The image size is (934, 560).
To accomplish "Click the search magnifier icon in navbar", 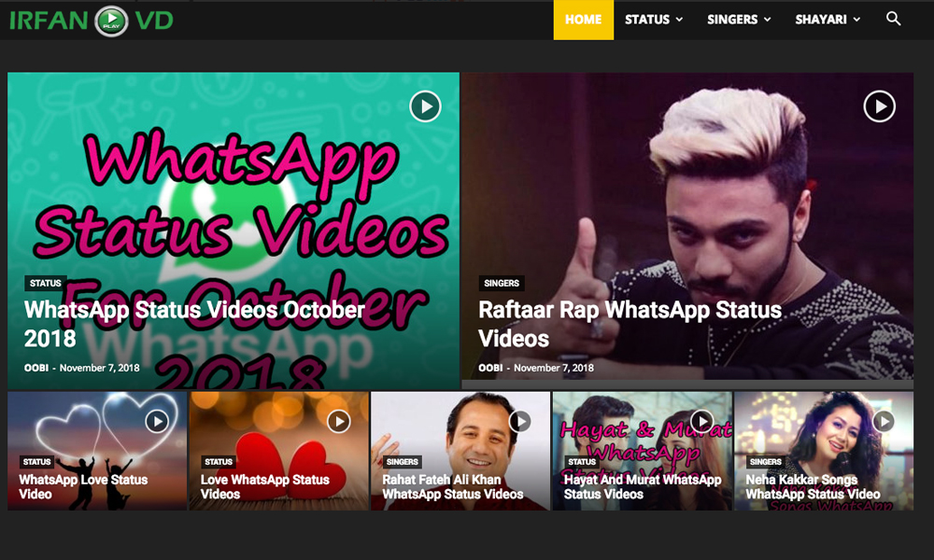I will (893, 20).
